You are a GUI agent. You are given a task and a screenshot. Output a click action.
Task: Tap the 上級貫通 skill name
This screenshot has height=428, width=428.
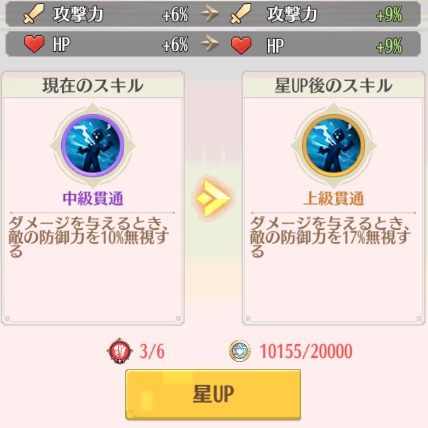point(334,199)
